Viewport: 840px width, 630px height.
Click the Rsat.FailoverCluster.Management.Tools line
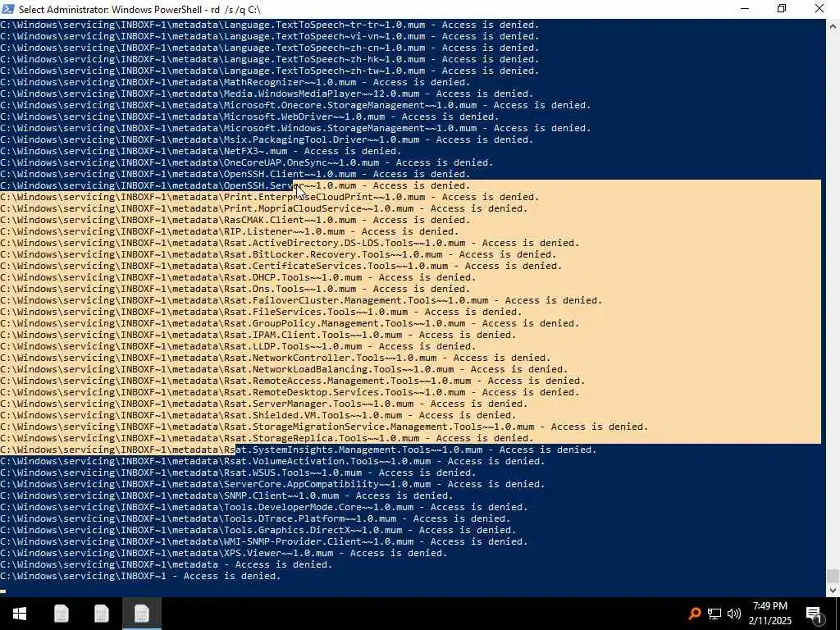[x=301, y=300]
